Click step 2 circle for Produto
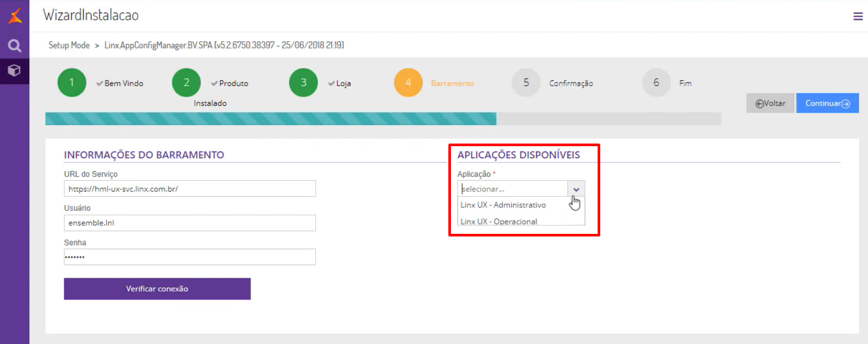 [186, 82]
